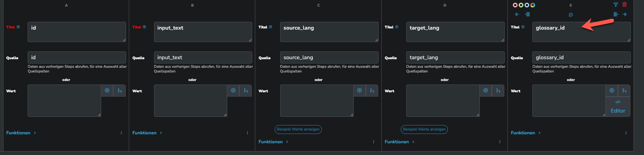The height and width of the screenshot is (155, 644).
Task: Open the comment bubble icon in column E
Action: pos(571,15)
